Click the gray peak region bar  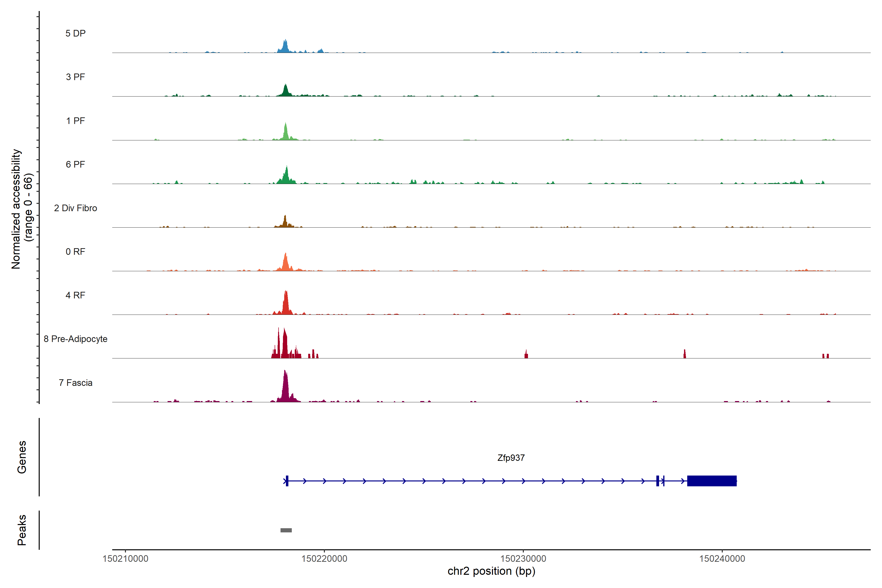click(x=286, y=530)
